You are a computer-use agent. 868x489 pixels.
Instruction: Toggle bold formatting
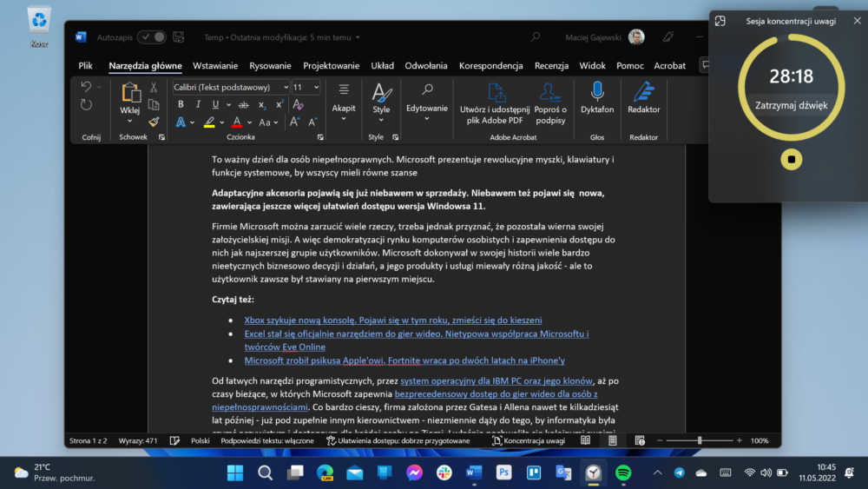[x=181, y=104]
